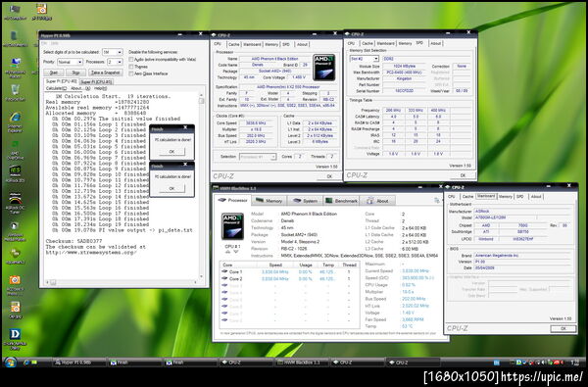Click the Stop button in Hyper PI
The width and height of the screenshot is (588, 387).
point(76,73)
